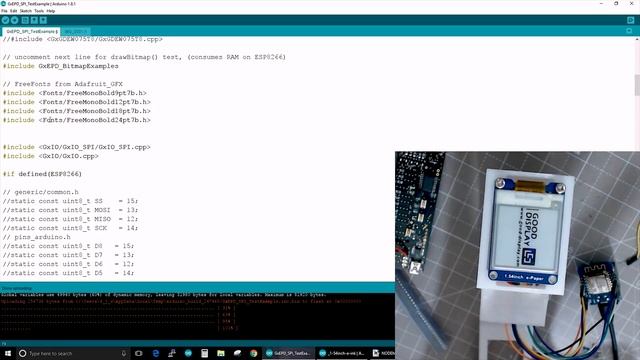
Task: Click the line including FreeMonoBold24pt7b.h
Action: tap(77, 120)
